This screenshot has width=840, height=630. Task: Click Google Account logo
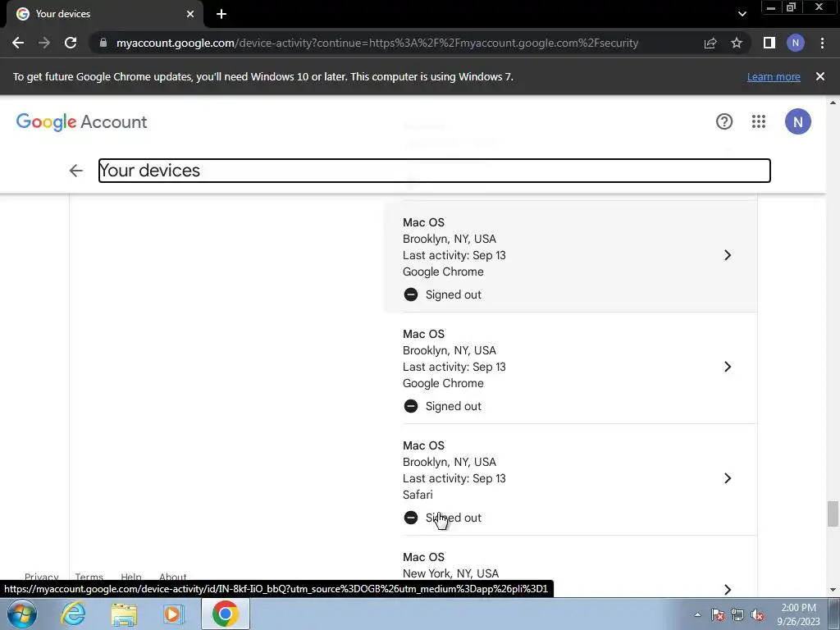point(81,122)
